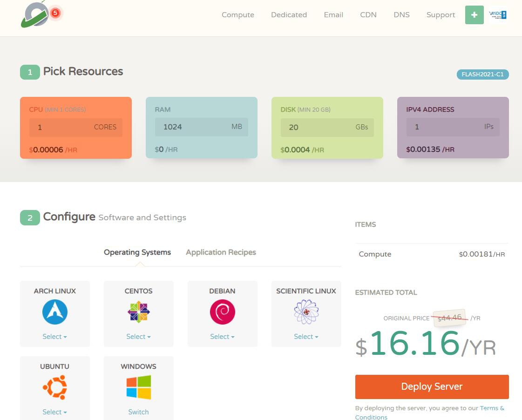The width and height of the screenshot is (522, 420).
Task: Pick the Debian swirl logo
Action: point(222,312)
